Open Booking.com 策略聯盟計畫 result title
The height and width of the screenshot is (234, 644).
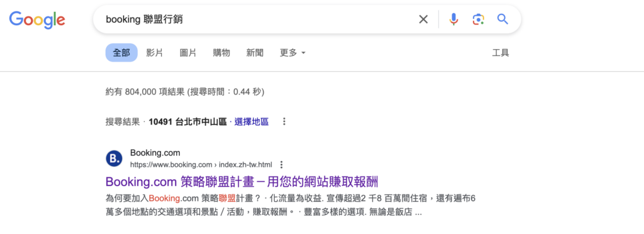point(241,181)
